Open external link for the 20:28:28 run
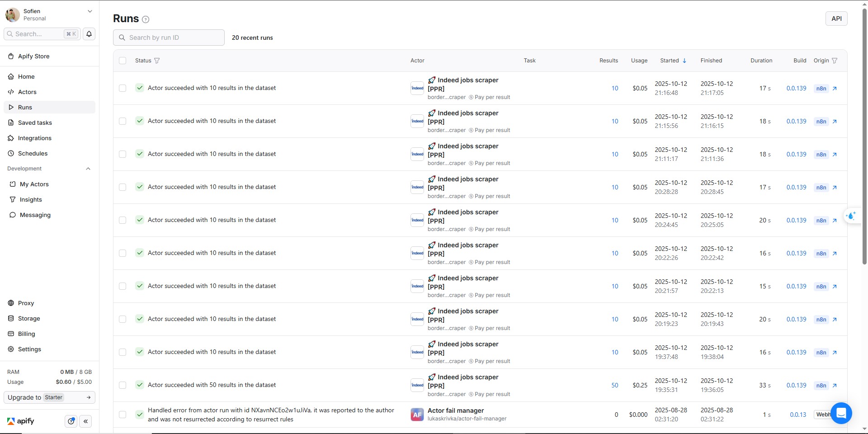The width and height of the screenshot is (868, 434). (835, 188)
